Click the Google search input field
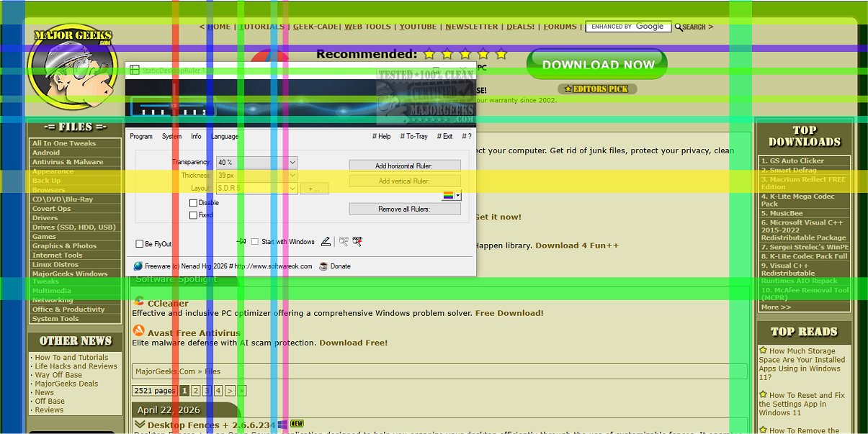 point(628,27)
